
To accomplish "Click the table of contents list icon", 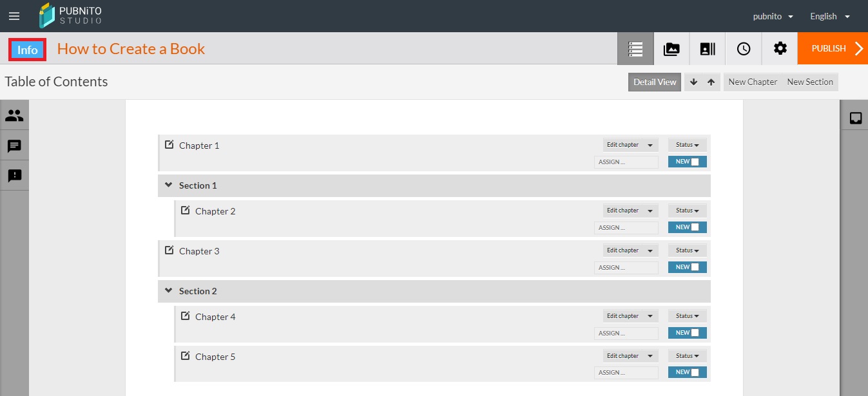I will (x=635, y=49).
